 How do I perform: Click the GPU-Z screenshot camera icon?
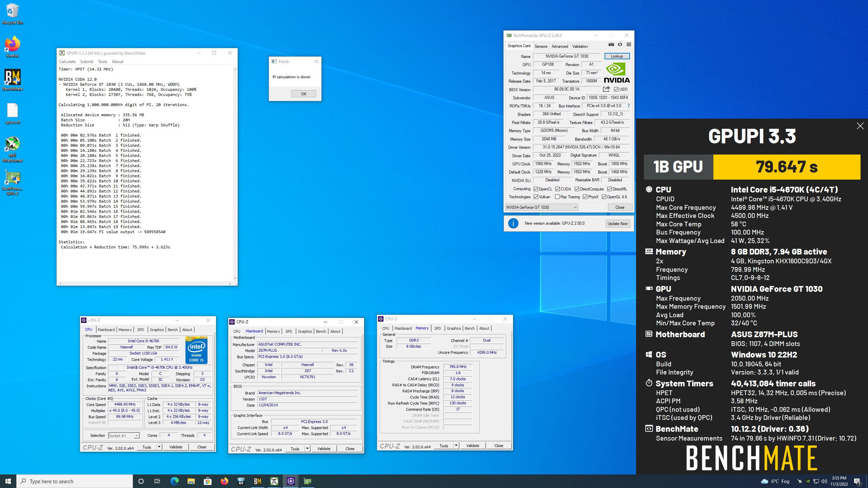coord(611,44)
